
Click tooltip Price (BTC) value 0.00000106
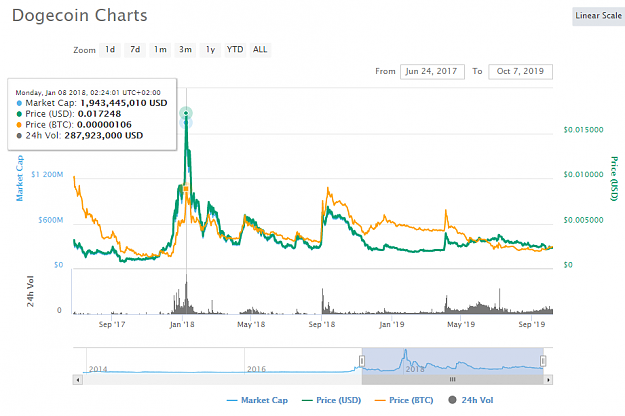coord(104,125)
